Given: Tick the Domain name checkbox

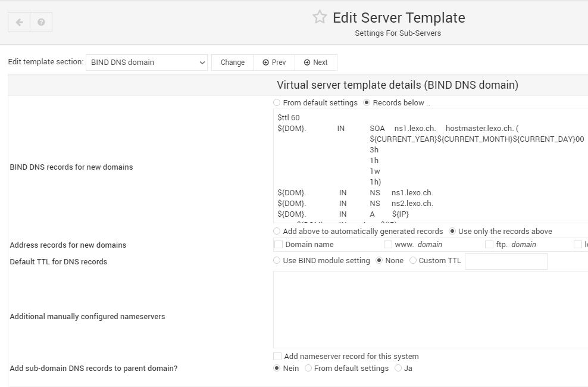Looking at the screenshot, I should pos(279,245).
